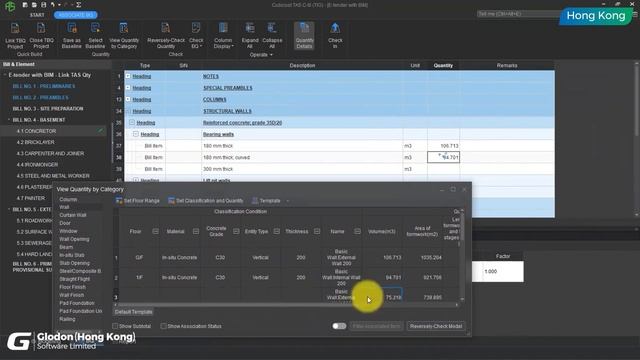
Task: Select Wall in the category list
Action: pos(64,207)
